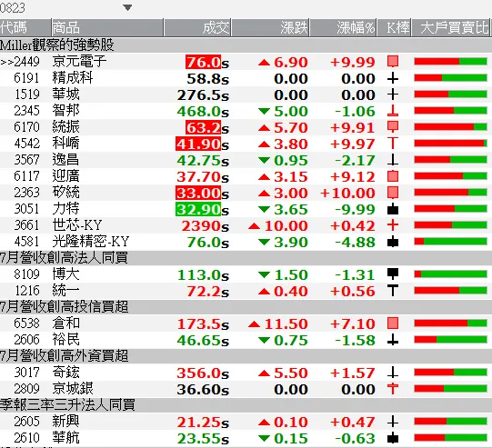492x448 pixels.
Task: Click the K棒 candle icon for 京元電子
Action: (393, 62)
